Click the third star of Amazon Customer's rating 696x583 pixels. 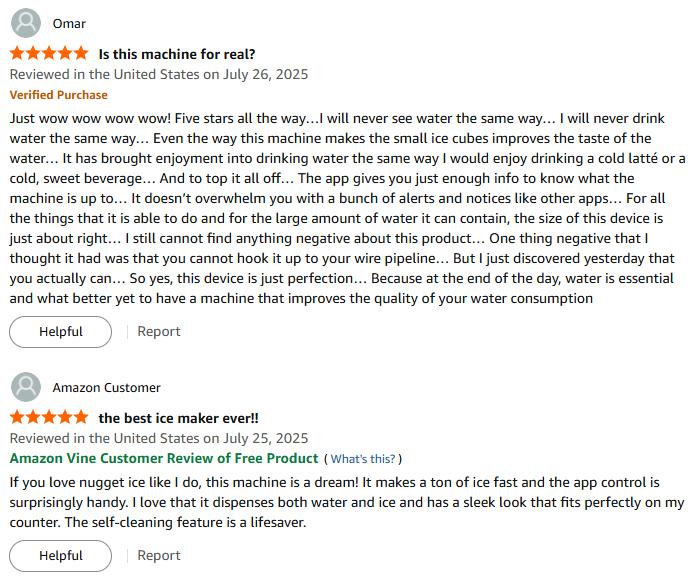49,418
